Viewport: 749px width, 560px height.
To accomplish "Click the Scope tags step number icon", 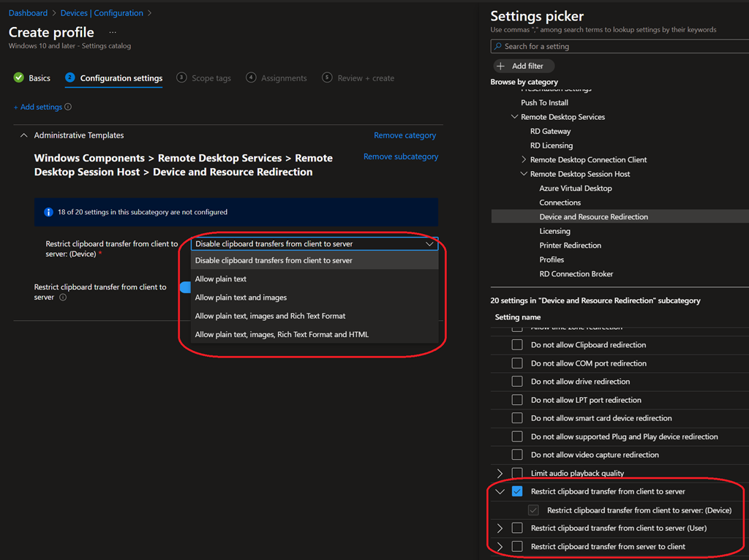I will pyautogui.click(x=181, y=77).
